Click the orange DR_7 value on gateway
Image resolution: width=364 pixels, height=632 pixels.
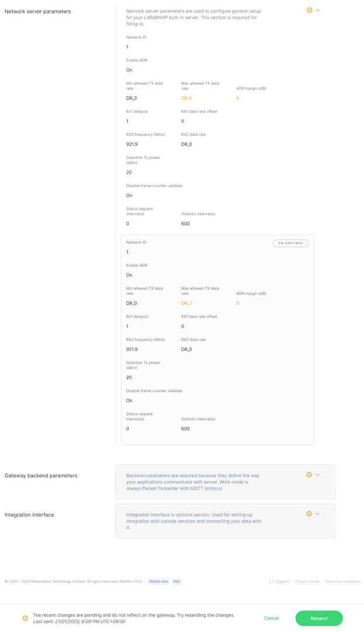(187, 303)
